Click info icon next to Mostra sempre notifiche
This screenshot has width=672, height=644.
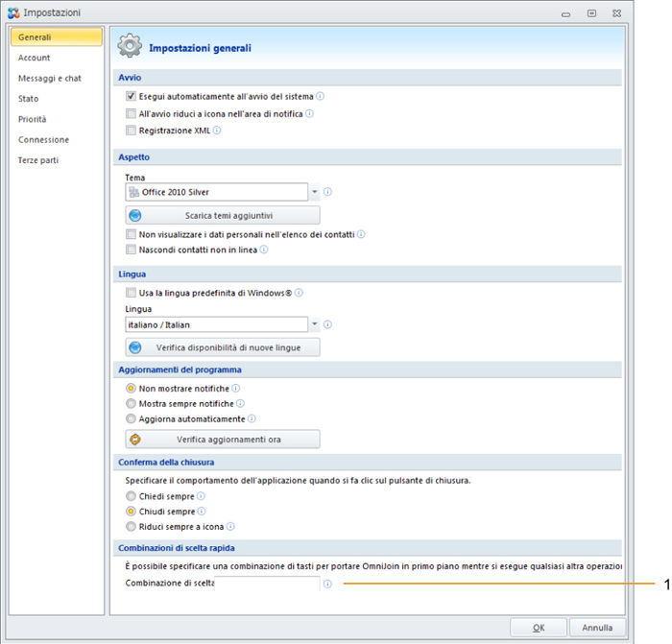240,404
